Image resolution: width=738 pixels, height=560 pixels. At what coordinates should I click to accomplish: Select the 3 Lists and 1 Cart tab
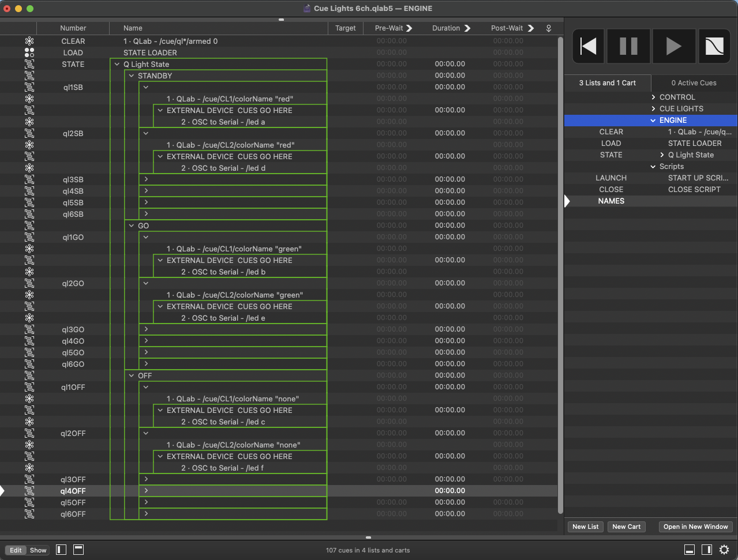[x=607, y=82]
